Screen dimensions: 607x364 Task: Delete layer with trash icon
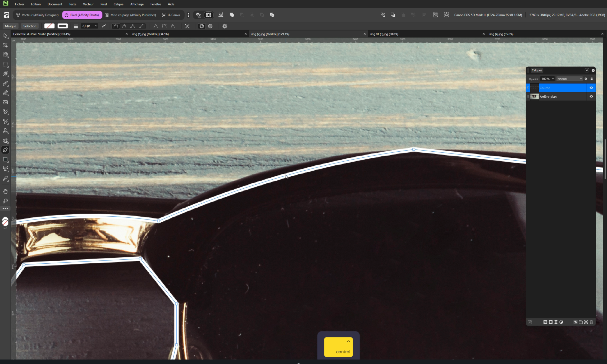pyautogui.click(x=591, y=322)
